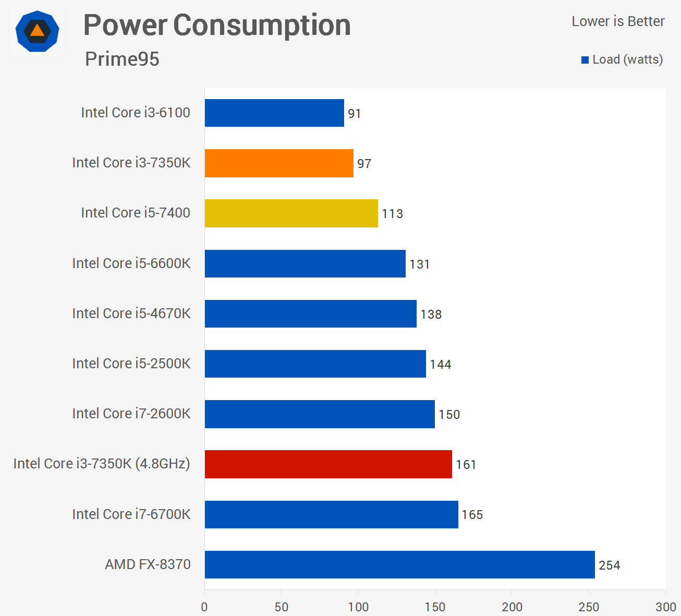Click the value 91
681x616 pixels.
coord(355,114)
